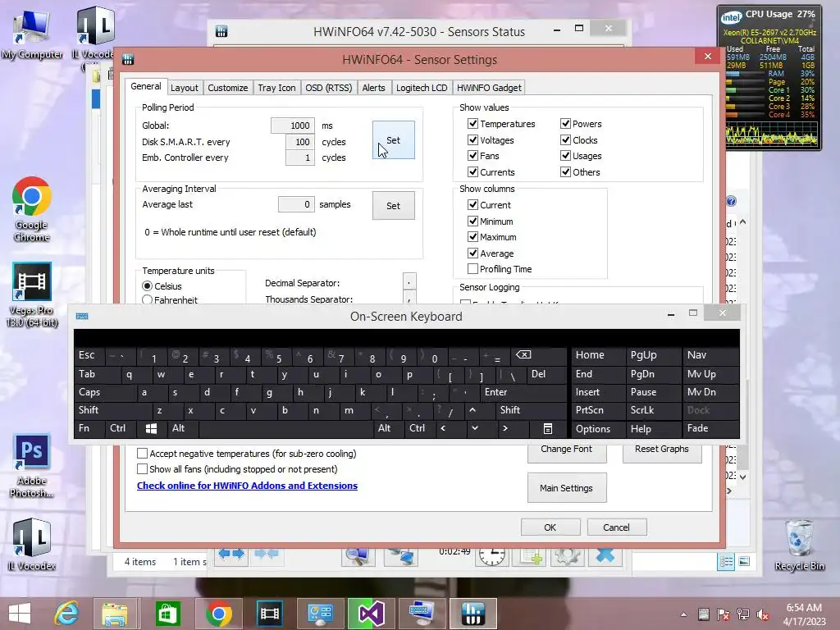The height and width of the screenshot is (630, 840).
Task: Open the OSD (RTSS) tab
Action: (328, 88)
